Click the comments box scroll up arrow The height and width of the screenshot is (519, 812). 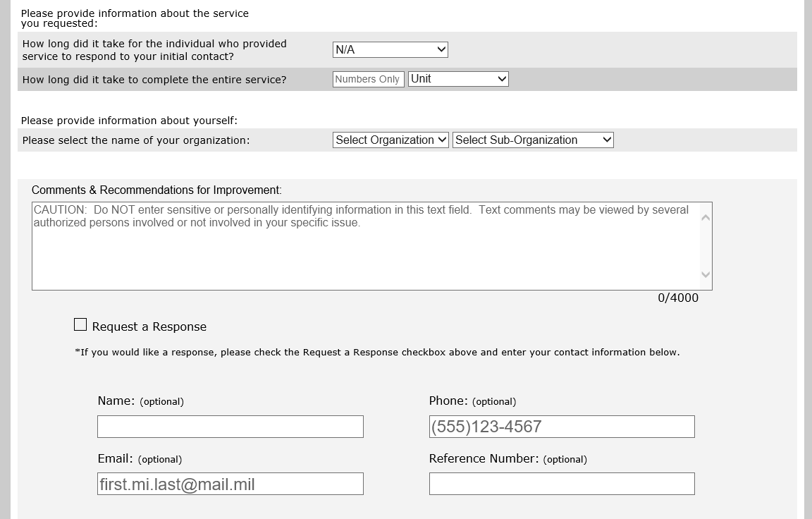pos(706,217)
